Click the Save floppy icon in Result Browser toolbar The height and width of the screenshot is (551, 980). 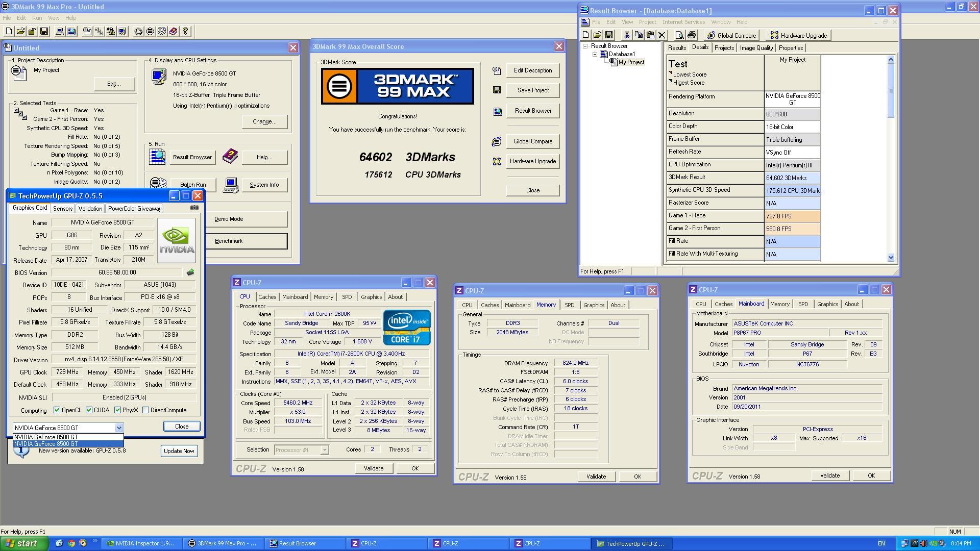(x=609, y=35)
